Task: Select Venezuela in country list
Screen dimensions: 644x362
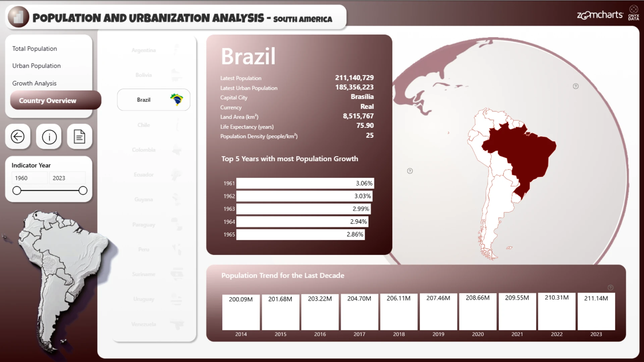Action: click(x=154, y=324)
